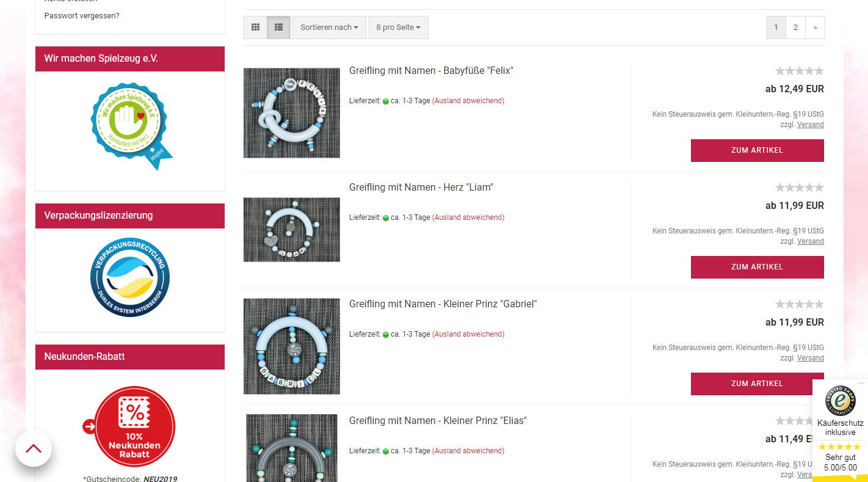Image resolution: width=868 pixels, height=482 pixels.
Task: Click (Ausland abweichend) in Felix row
Action: 468,101
